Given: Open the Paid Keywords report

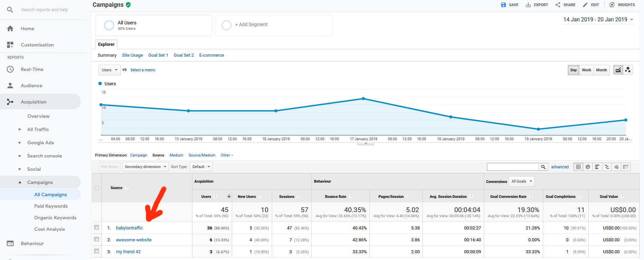Looking at the screenshot, I should pos(51,206).
